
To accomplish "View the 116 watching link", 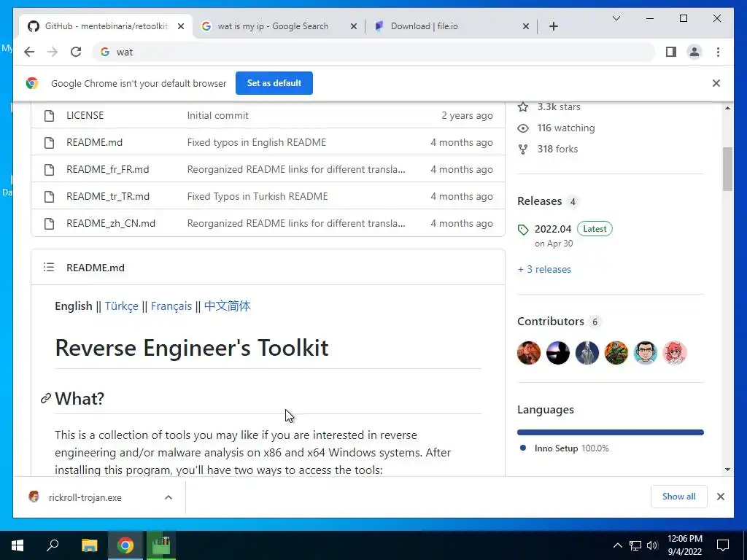I will [556, 128].
